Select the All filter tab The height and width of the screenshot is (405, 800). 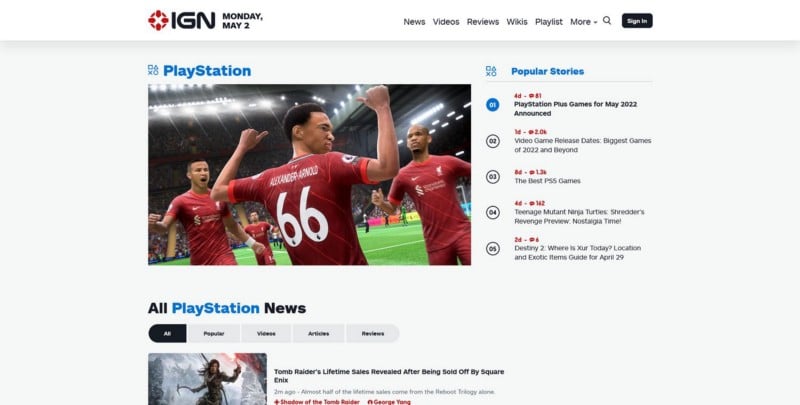pos(167,334)
